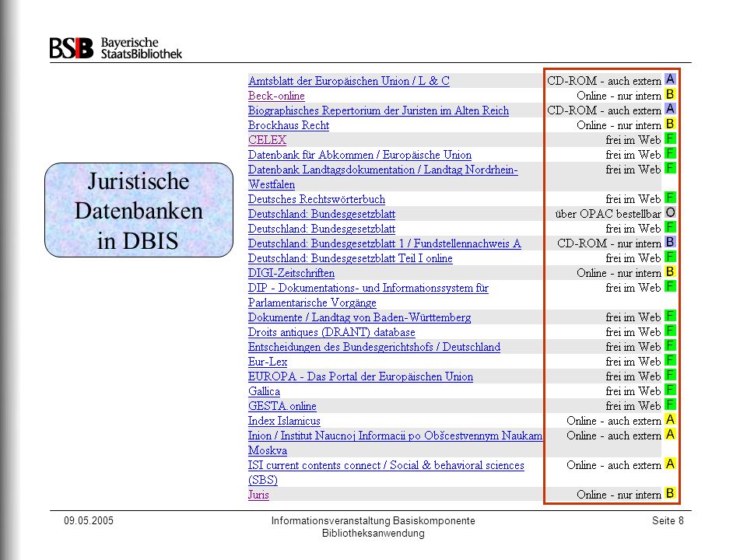The width and height of the screenshot is (747, 560).
Task: Select the green F badge for Entscheidungen des Bundesgerichtshofs
Action: (670, 345)
